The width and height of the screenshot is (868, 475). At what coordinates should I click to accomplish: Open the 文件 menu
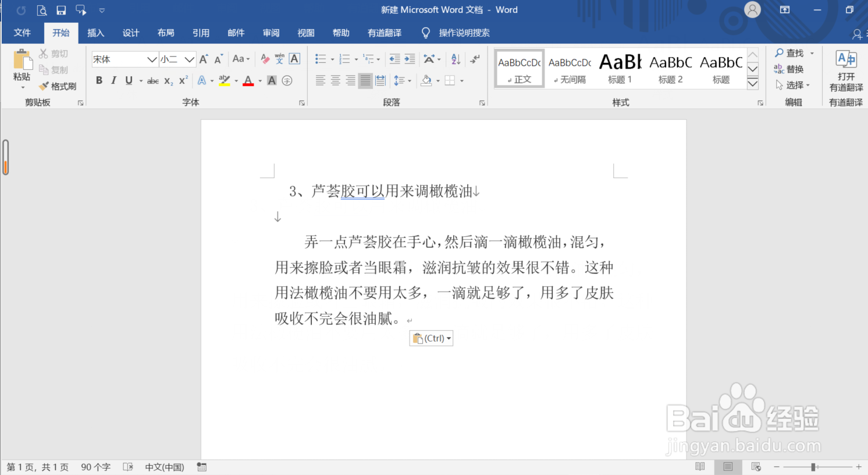[x=22, y=33]
